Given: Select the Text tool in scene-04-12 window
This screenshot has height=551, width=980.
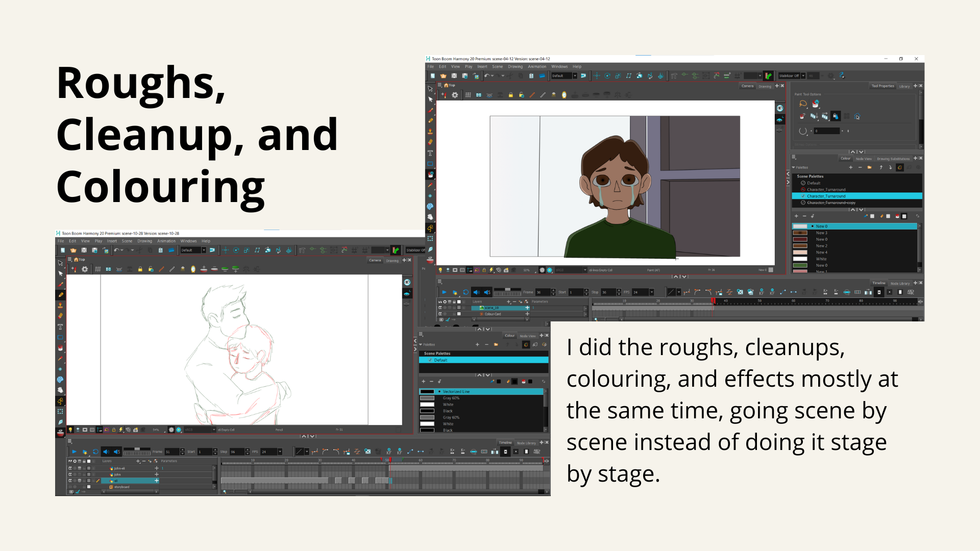Looking at the screenshot, I should [x=430, y=153].
